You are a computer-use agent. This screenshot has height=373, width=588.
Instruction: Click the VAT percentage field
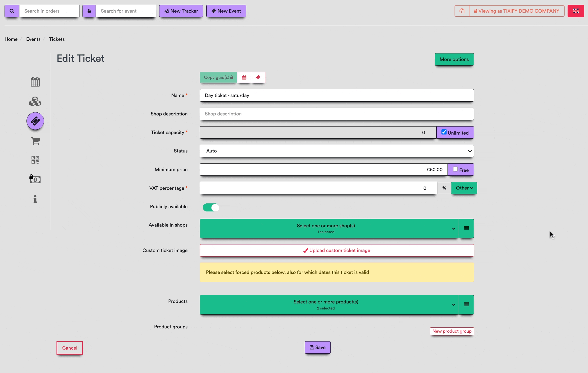point(318,188)
